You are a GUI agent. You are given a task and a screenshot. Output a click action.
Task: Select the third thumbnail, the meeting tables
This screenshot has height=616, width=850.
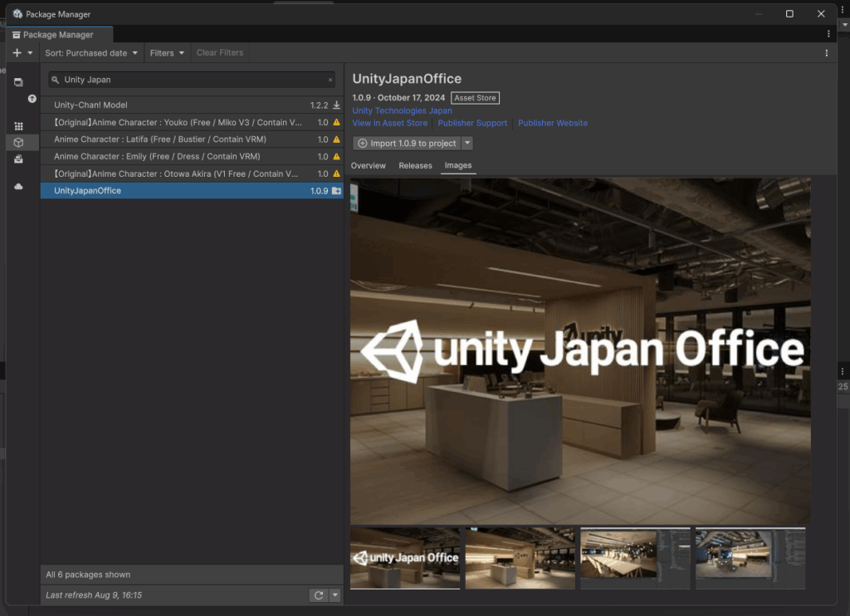point(635,558)
